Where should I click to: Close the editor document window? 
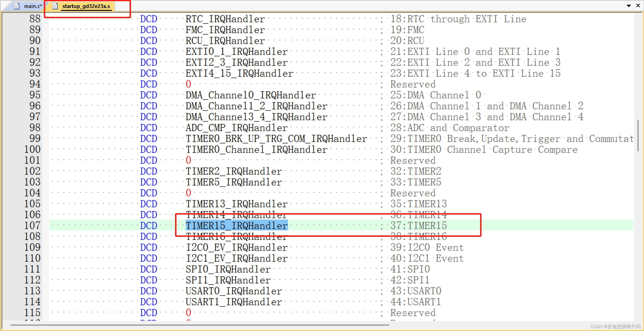[x=639, y=5]
